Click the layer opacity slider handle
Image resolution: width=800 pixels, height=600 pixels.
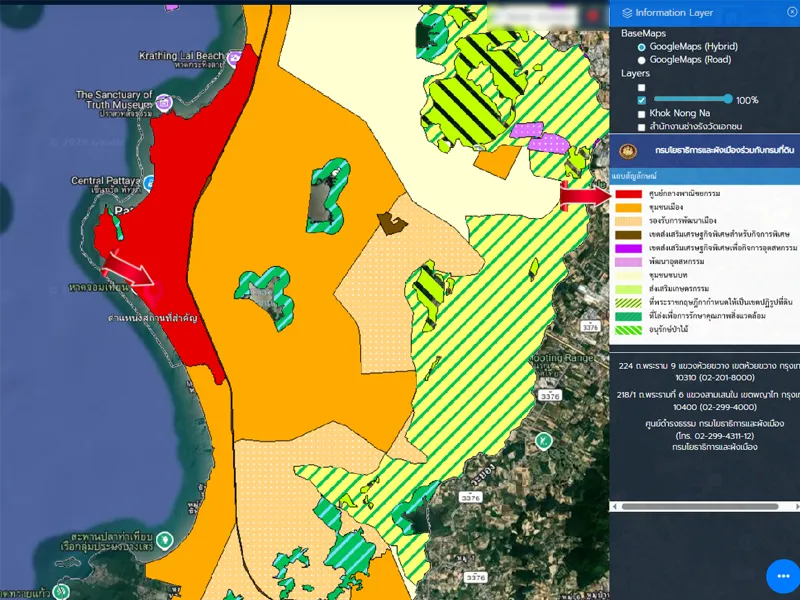[727, 99]
